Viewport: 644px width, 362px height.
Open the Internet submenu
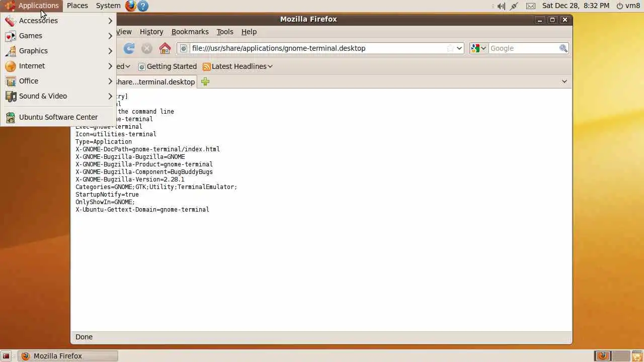pos(58,66)
